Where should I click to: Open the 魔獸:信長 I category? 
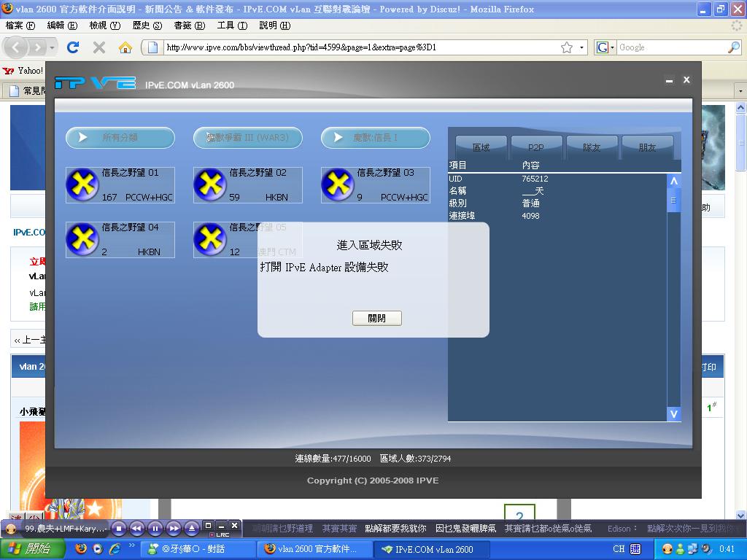[x=376, y=138]
